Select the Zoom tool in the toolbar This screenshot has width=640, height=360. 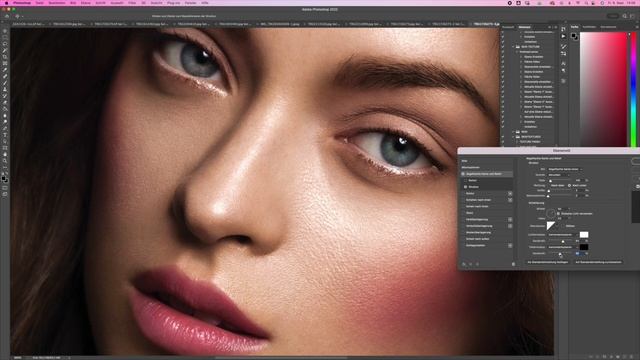click(5, 161)
